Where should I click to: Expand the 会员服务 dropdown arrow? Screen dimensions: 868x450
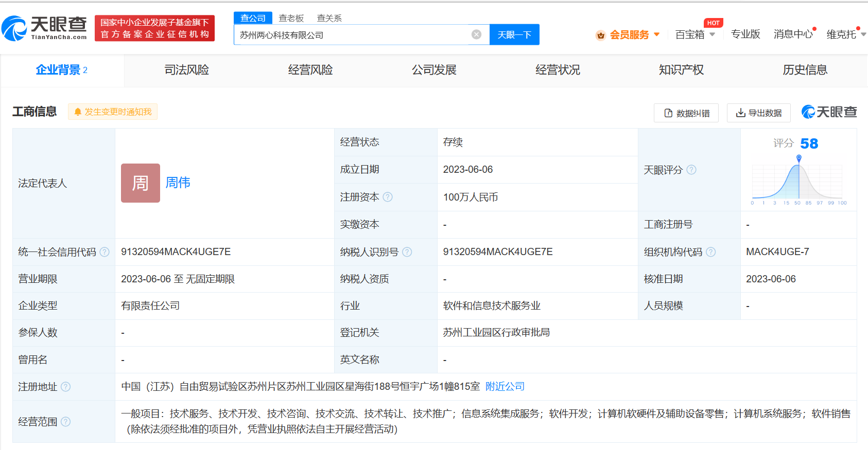click(657, 34)
